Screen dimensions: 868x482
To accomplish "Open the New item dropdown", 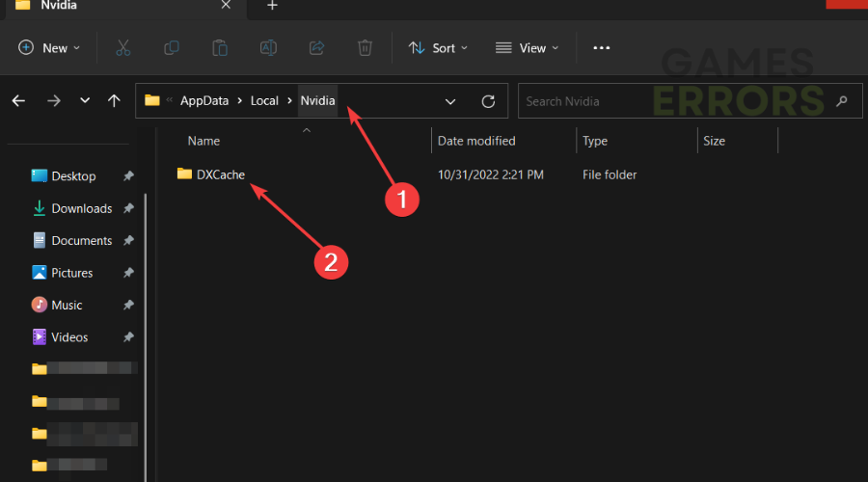I will 49,47.
